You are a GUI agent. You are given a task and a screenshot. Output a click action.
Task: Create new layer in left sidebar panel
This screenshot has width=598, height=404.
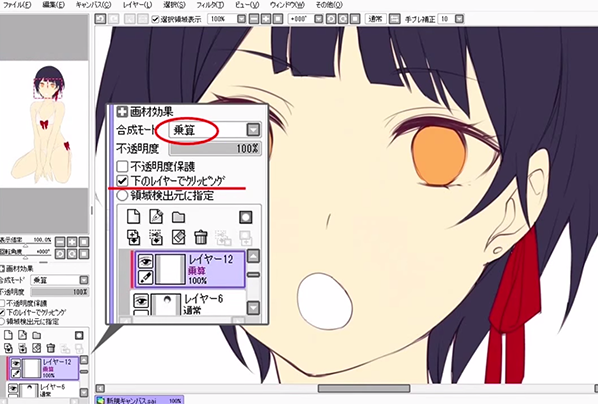tap(8, 335)
